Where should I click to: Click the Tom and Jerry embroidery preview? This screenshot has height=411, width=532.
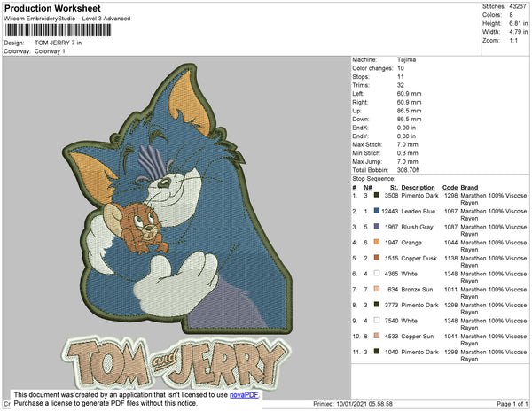177,227
